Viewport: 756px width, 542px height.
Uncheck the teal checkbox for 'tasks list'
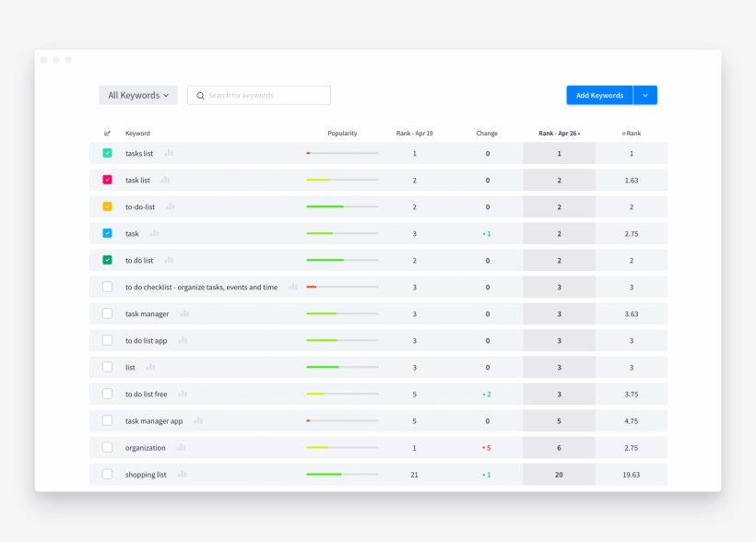[x=107, y=153]
